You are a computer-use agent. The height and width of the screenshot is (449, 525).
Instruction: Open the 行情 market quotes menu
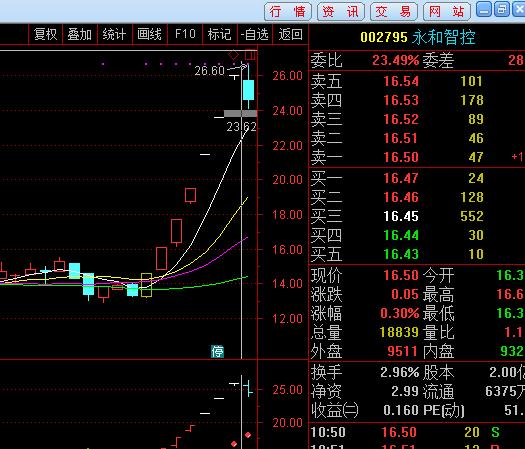[288, 11]
